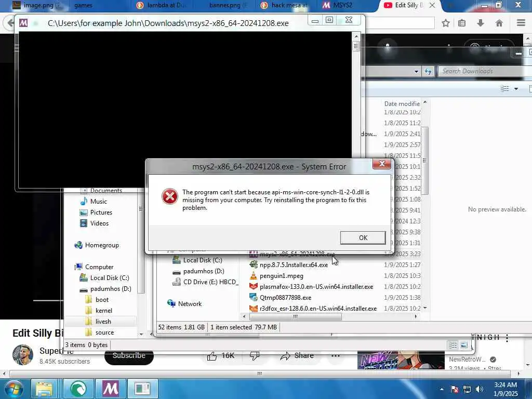
Task: Switch to the MSYS2 taskbar button
Action: click(x=111, y=389)
